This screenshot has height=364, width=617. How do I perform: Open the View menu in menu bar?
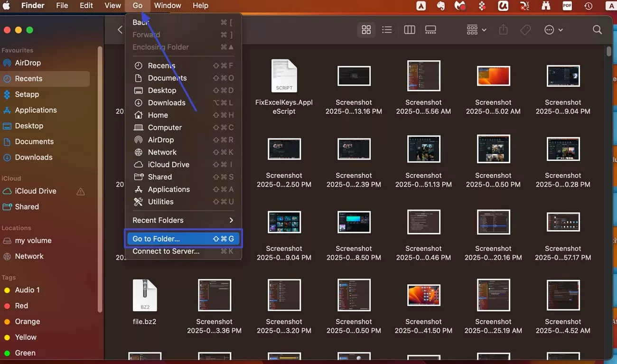pyautogui.click(x=112, y=6)
